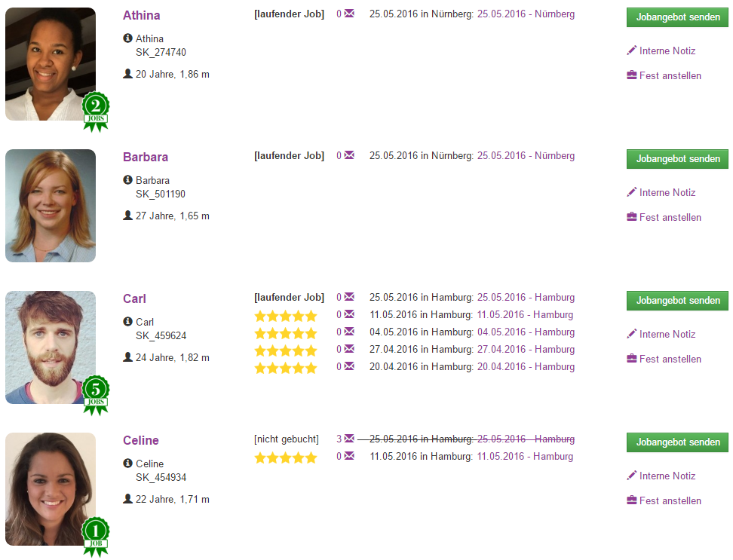Click the info icon next to Carl SK_459624

click(127, 321)
